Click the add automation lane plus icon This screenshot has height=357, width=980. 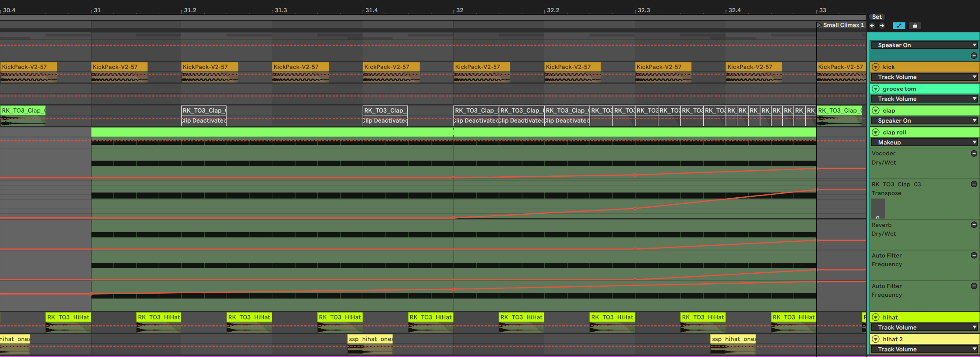click(x=974, y=56)
